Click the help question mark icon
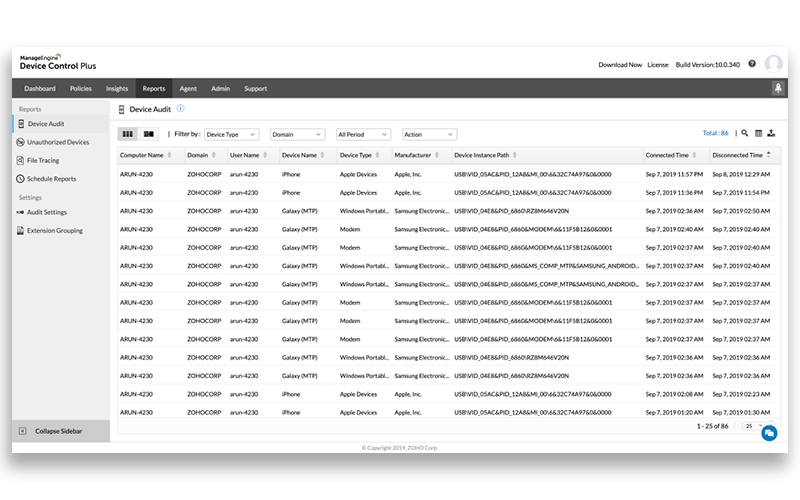 752,64
